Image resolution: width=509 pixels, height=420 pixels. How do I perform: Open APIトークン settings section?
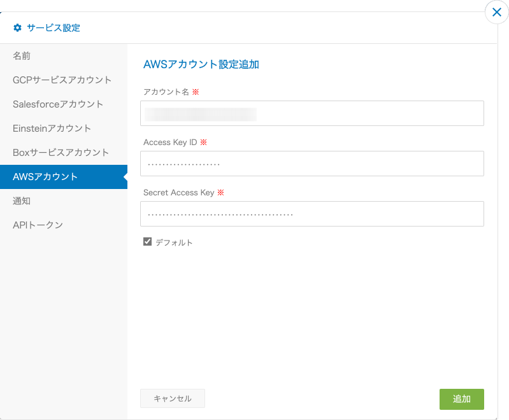coord(64,225)
